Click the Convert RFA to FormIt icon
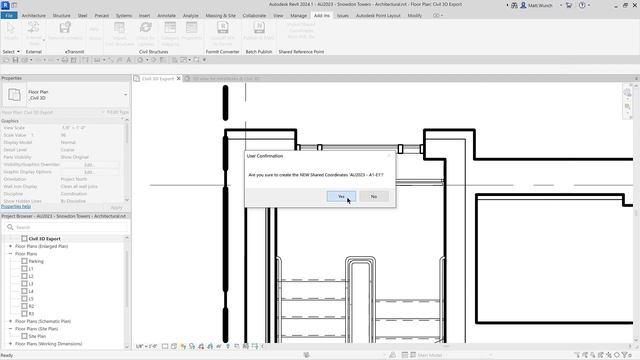 pos(222,28)
